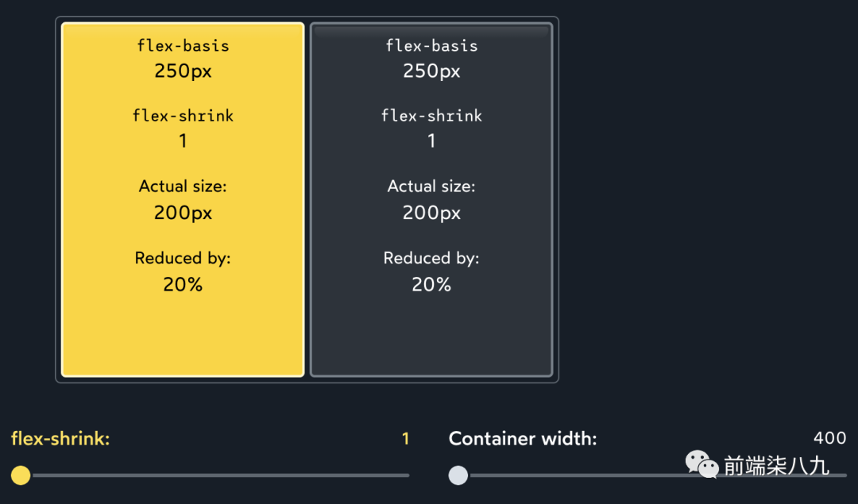Screen dimensions: 858x504
Task: Click the Container width value 400
Action: point(829,438)
